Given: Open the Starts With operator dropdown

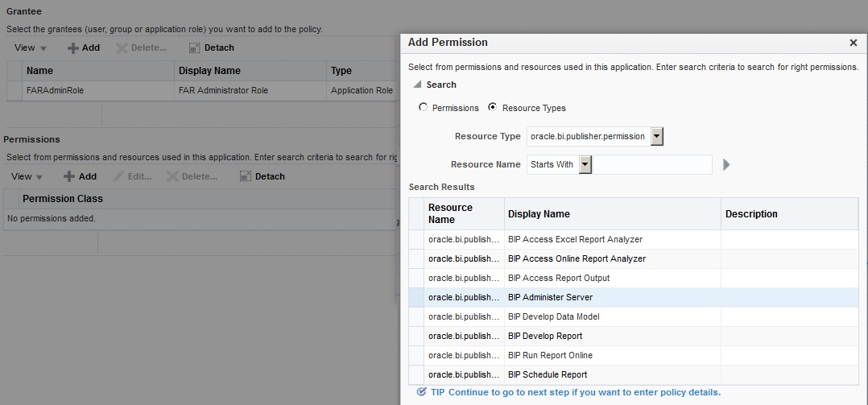Looking at the screenshot, I should coord(585,164).
